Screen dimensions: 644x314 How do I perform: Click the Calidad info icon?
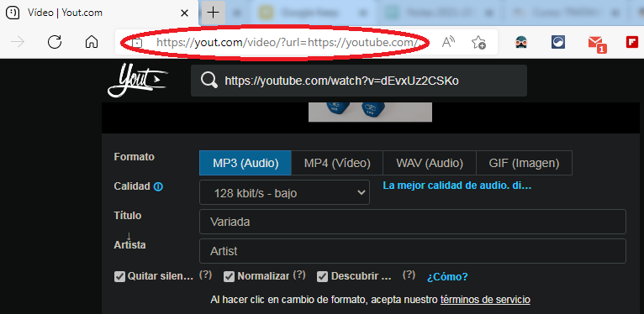[158, 187]
